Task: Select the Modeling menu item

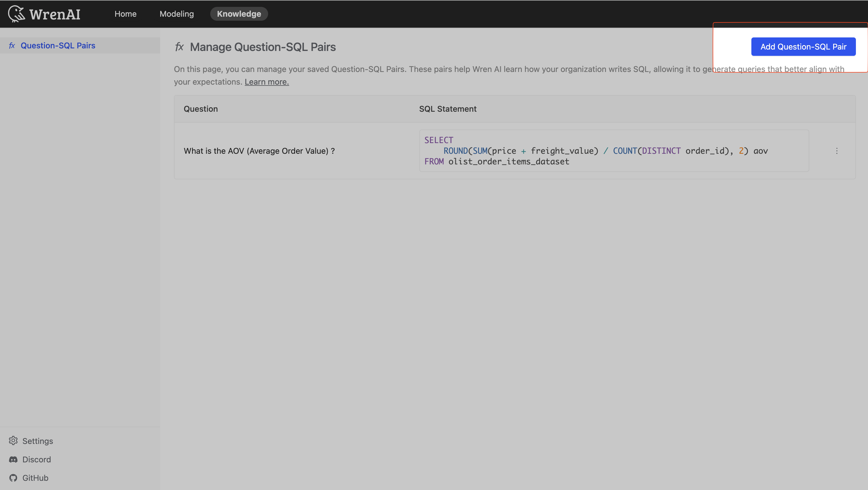Action: coord(177,13)
